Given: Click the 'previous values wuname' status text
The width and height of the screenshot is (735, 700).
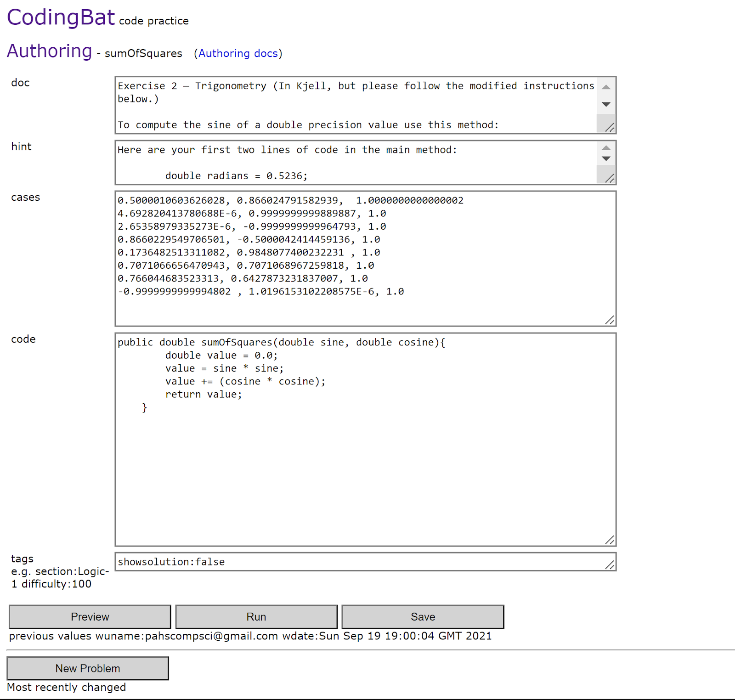Looking at the screenshot, I should (250, 636).
